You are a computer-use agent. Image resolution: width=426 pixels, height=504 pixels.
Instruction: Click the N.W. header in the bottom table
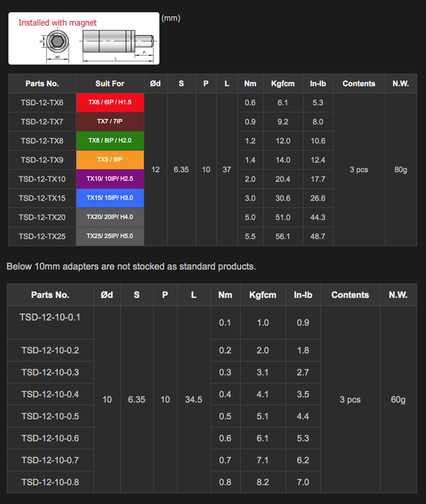pyautogui.click(x=398, y=295)
